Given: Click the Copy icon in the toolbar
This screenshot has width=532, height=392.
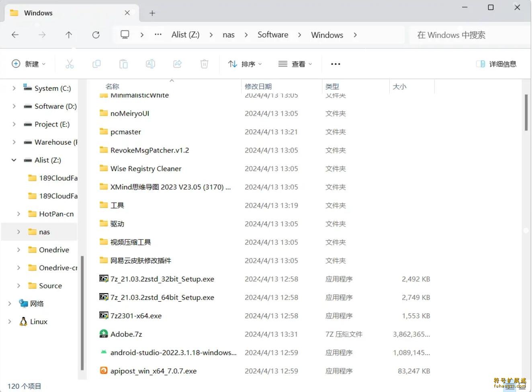Looking at the screenshot, I should click(x=96, y=63).
